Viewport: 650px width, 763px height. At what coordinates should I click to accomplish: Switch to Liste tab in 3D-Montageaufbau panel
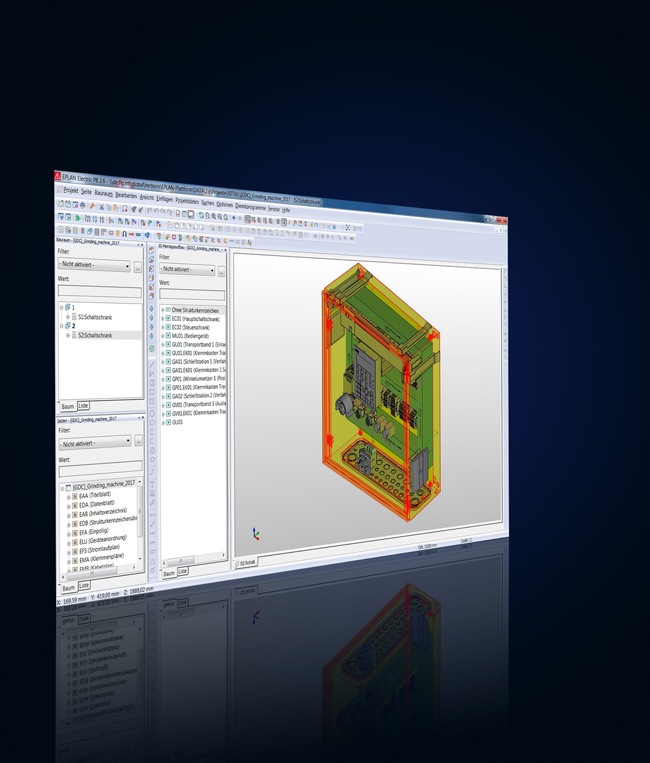[182, 571]
